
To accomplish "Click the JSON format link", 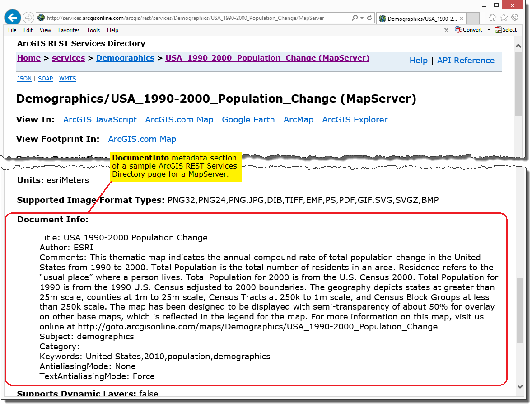I will tap(24, 78).
